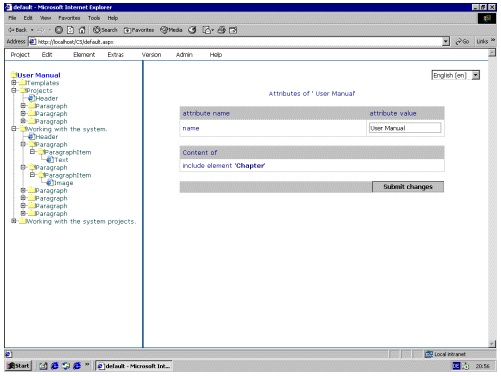Click the 'attribute value' column header
The image size is (501, 376).
click(393, 113)
